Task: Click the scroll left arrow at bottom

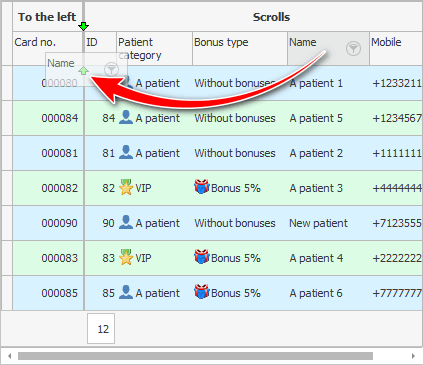Action: click(10, 356)
